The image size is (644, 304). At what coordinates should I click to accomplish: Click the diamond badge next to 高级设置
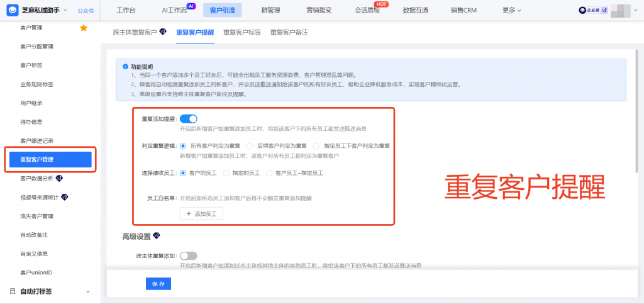pos(156,236)
